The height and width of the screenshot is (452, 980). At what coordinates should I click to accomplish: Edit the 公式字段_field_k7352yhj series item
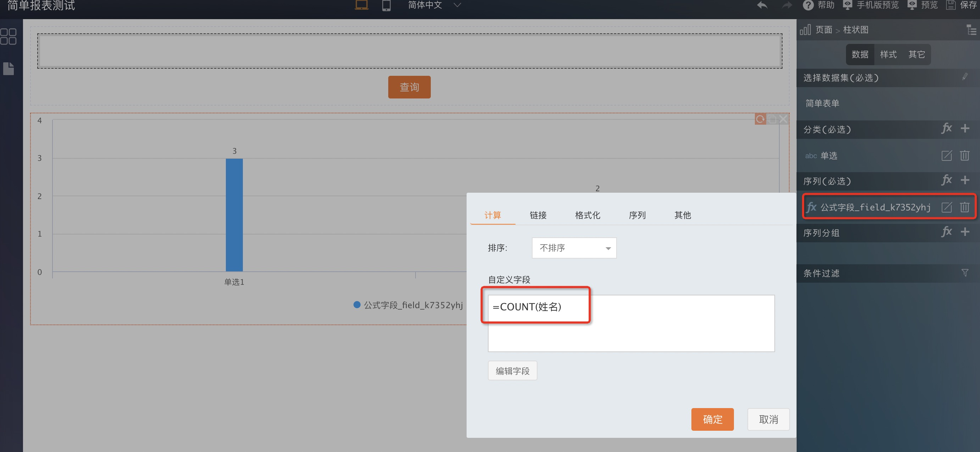946,207
